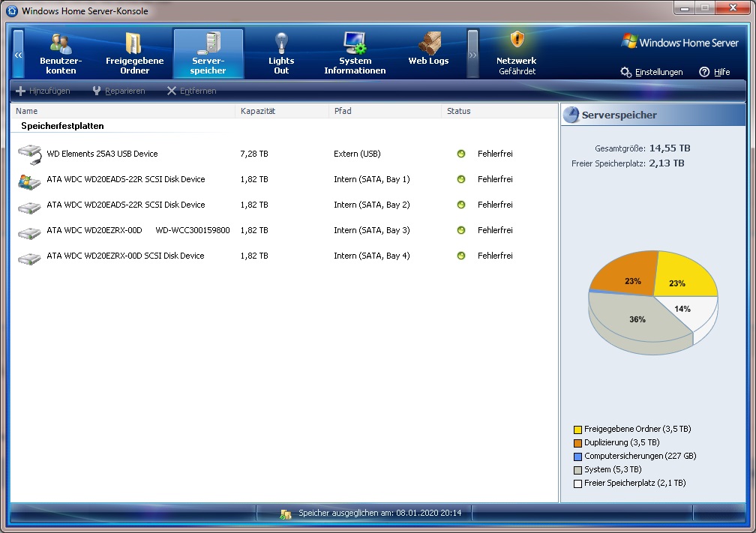Click the blue Computersicherungen legend swatch

click(577, 457)
